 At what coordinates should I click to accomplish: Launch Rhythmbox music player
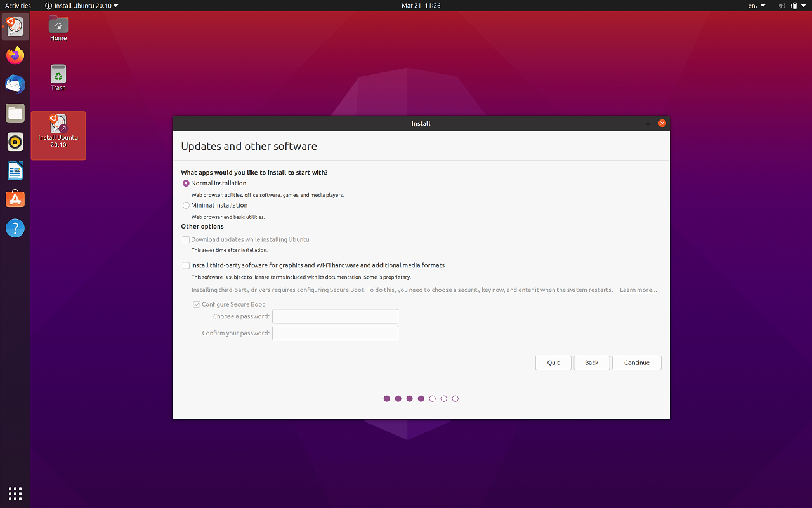point(15,142)
